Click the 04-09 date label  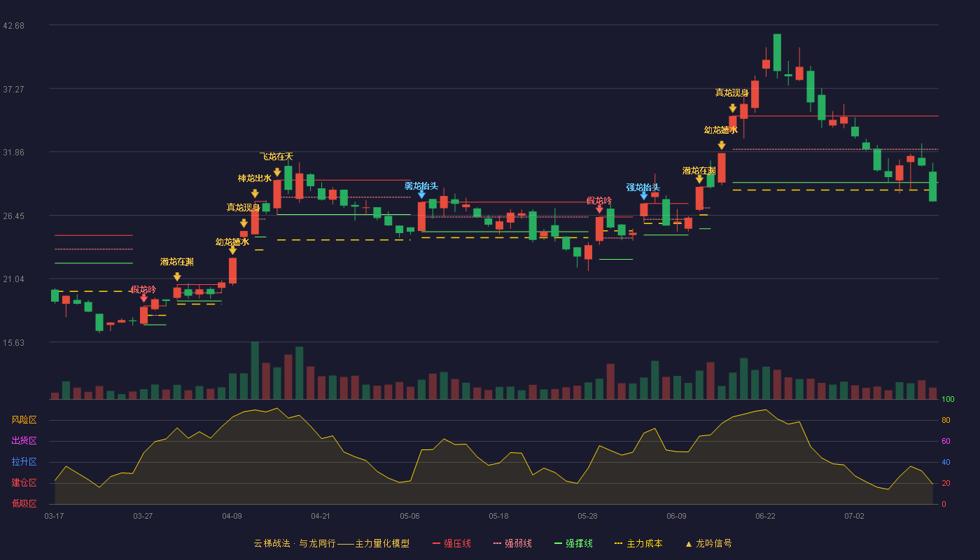click(232, 516)
